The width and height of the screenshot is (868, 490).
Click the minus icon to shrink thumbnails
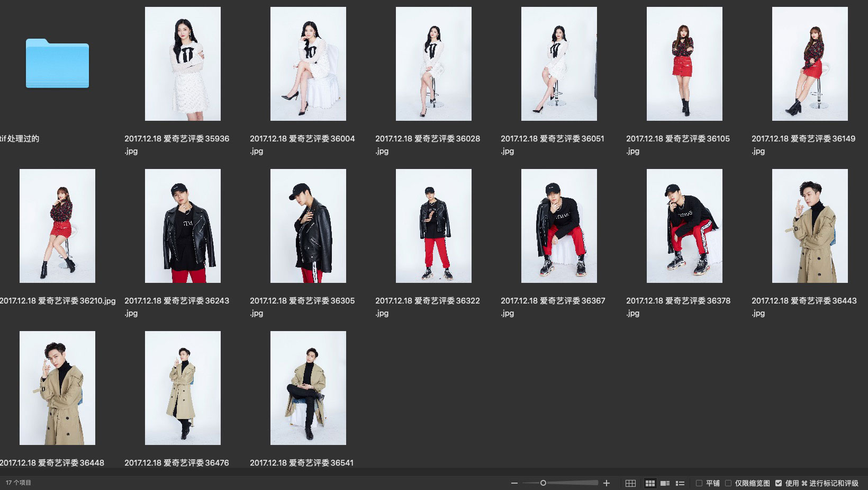tap(514, 483)
